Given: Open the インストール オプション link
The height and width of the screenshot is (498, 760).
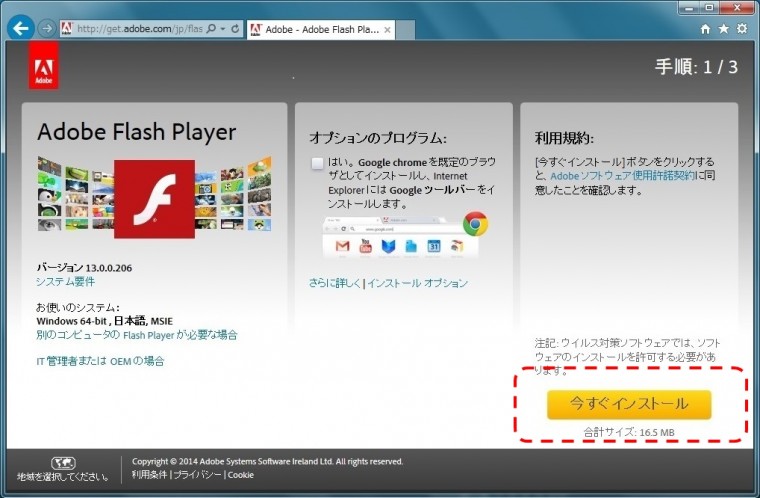Looking at the screenshot, I should click(x=417, y=283).
